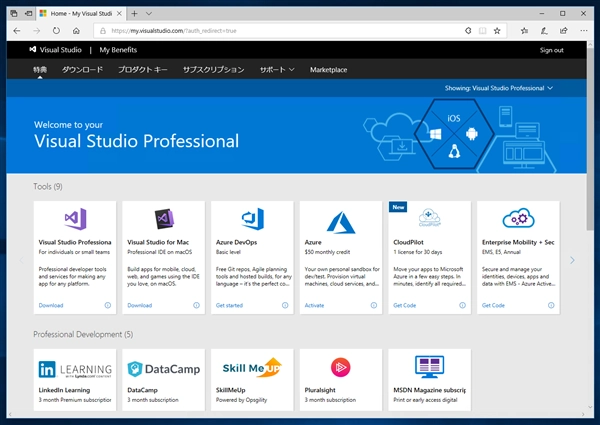Open a new tab with plus icon
The image size is (600, 425).
click(134, 14)
